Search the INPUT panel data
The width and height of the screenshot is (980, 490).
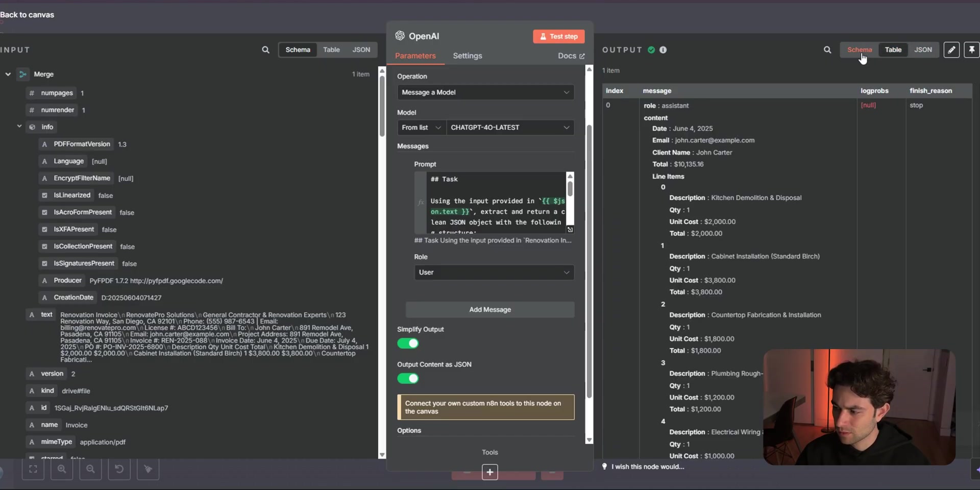click(x=265, y=50)
